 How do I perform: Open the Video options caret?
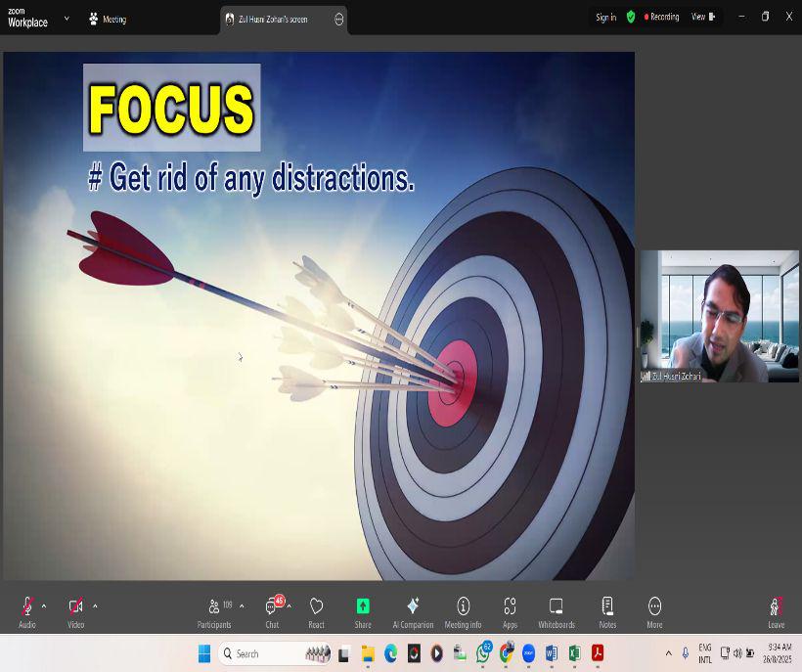tap(95, 606)
